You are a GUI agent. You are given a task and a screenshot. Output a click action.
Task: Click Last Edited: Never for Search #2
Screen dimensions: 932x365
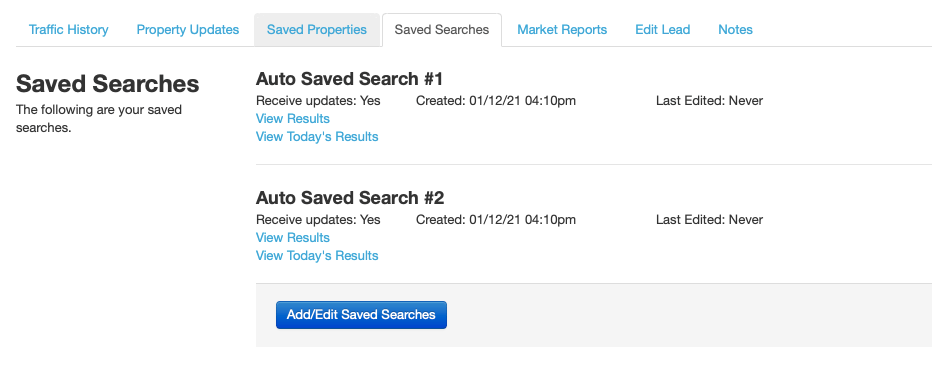(x=709, y=220)
